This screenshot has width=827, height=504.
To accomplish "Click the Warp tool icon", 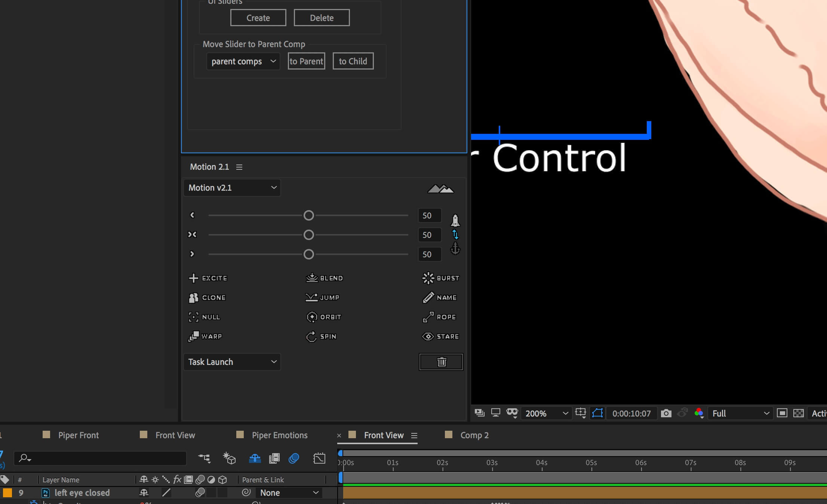I will (193, 336).
